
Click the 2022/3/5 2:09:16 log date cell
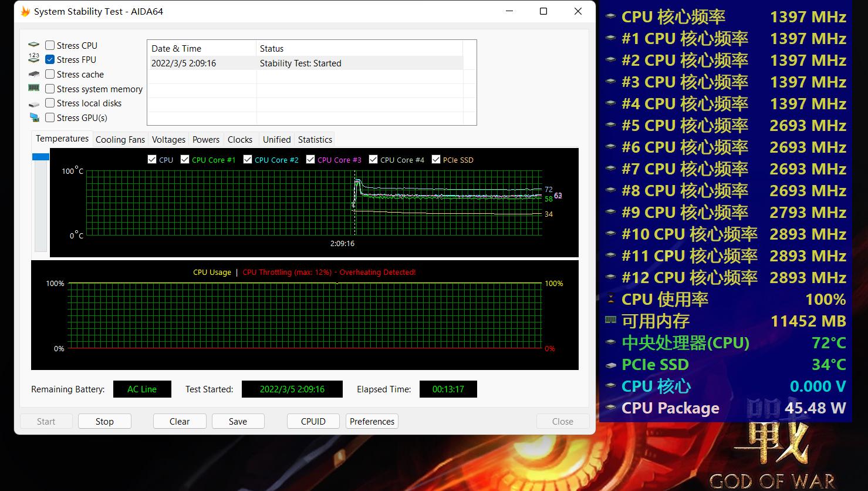coord(184,63)
